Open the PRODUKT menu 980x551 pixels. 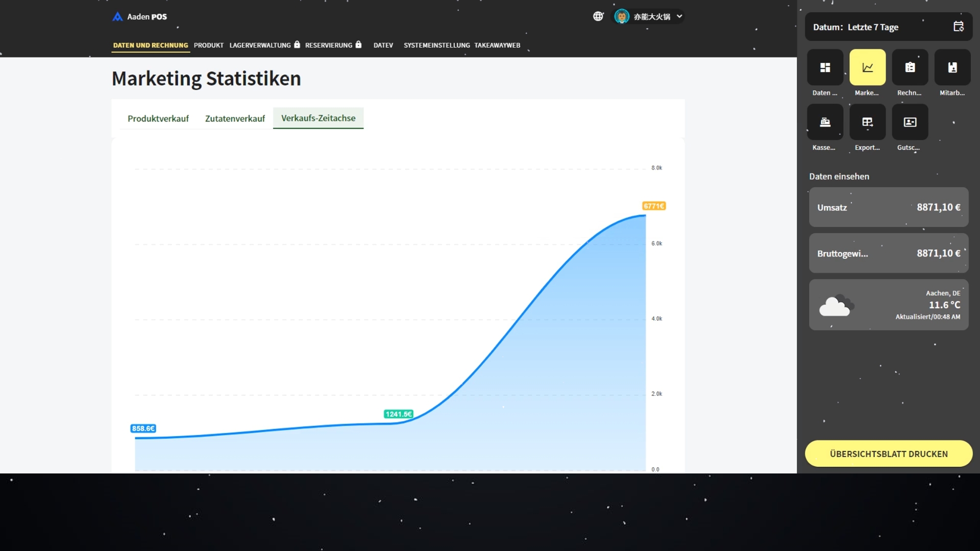208,45
